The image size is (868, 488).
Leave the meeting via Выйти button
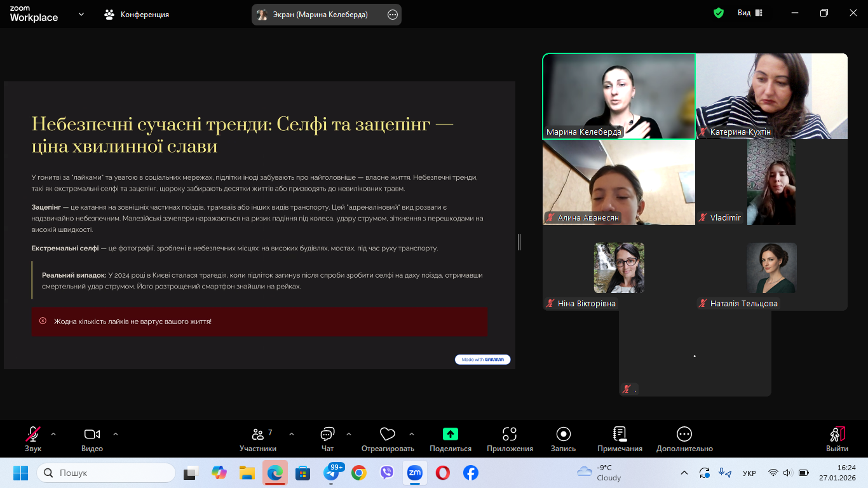click(x=837, y=438)
